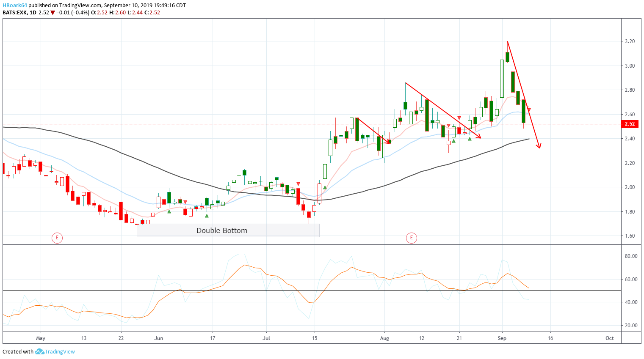Click the 80.00 oscillator axis label

click(x=631, y=256)
